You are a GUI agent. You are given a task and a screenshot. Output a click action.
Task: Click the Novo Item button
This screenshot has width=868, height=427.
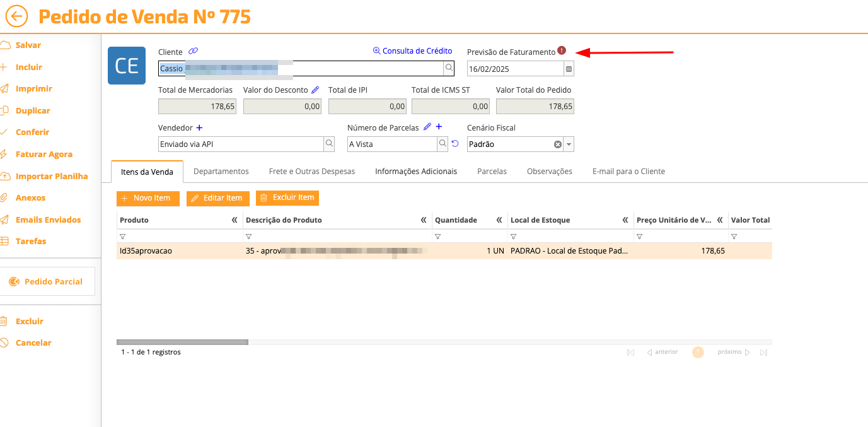148,198
